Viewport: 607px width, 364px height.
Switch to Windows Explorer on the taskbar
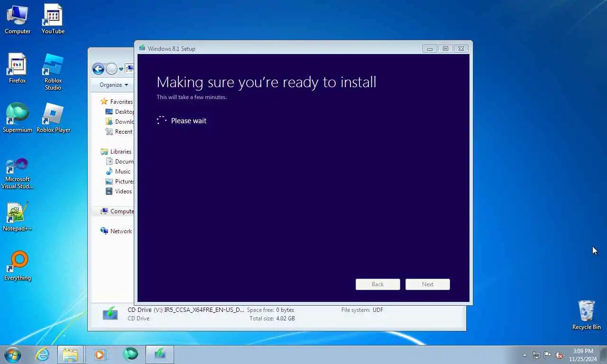(70, 355)
